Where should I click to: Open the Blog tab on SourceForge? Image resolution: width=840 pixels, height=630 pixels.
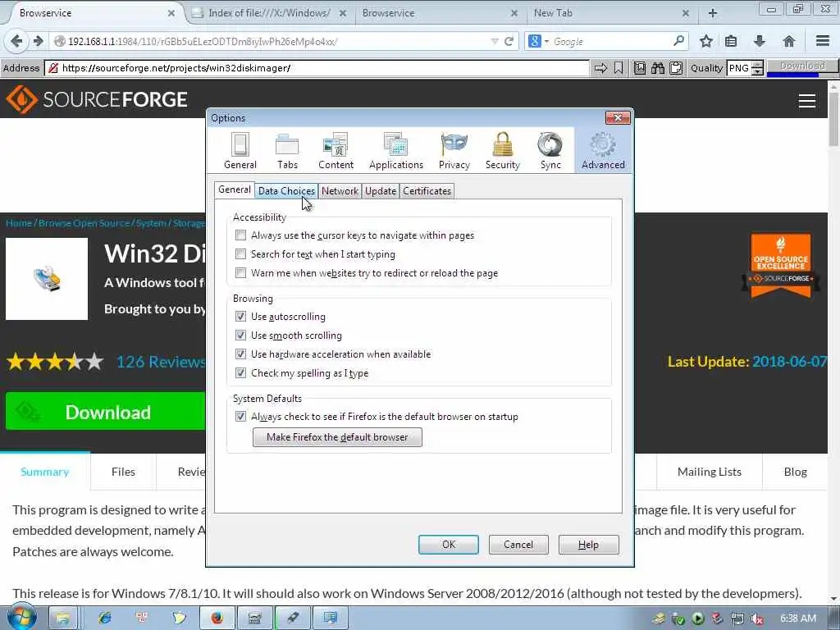pos(795,472)
